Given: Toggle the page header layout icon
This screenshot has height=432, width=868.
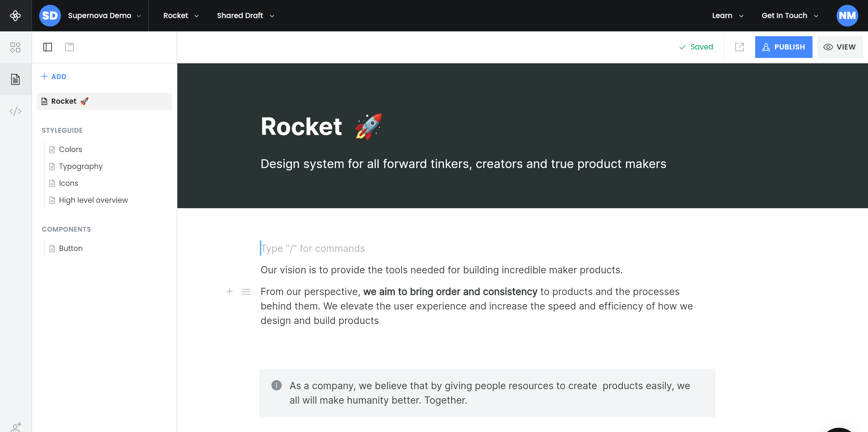Looking at the screenshot, I should click(69, 47).
